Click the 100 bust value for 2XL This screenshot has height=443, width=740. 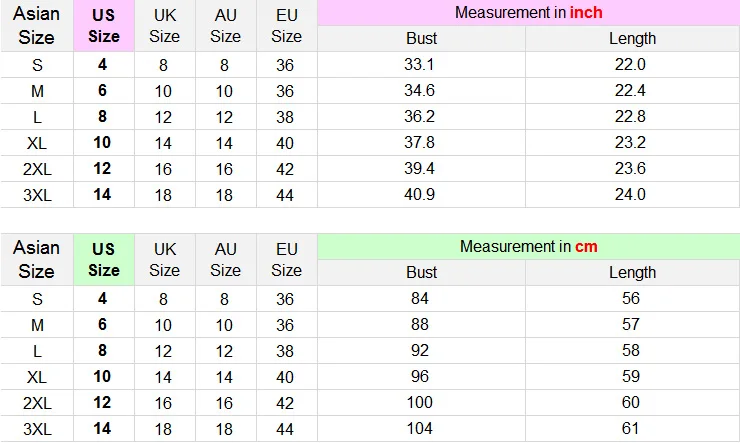point(420,402)
